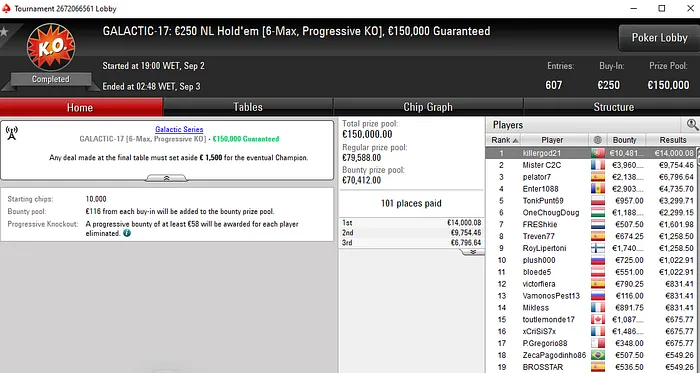The height and width of the screenshot is (373, 700).
Task: Click the France flag beside Mister C2C
Action: 597,165
